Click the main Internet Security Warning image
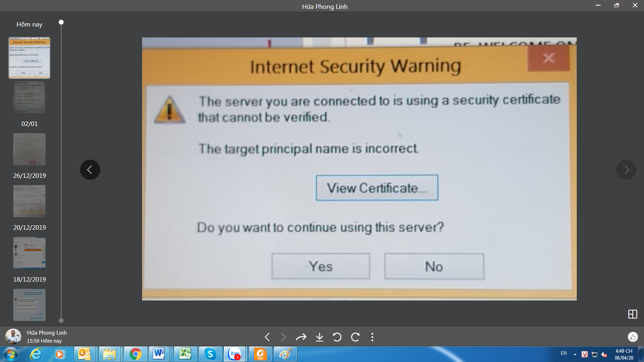The width and height of the screenshot is (644, 362). coord(359,169)
